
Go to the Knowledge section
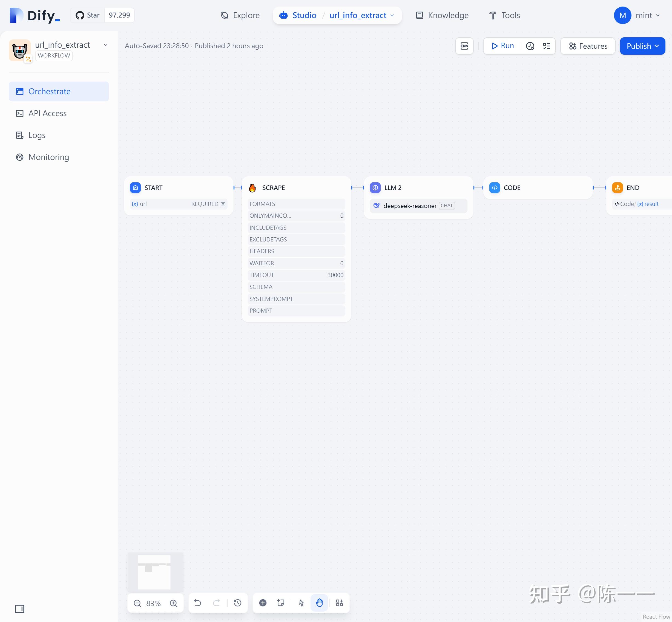pos(441,15)
